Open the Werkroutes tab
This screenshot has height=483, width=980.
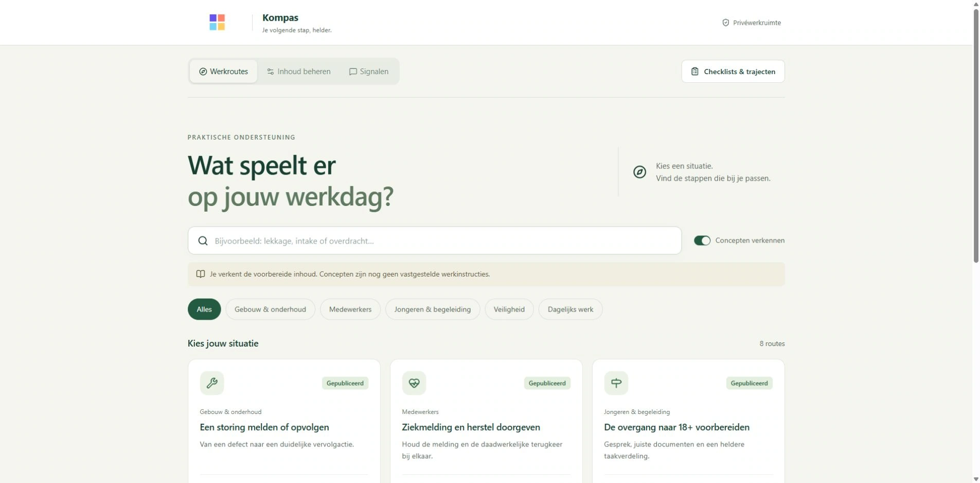click(223, 72)
